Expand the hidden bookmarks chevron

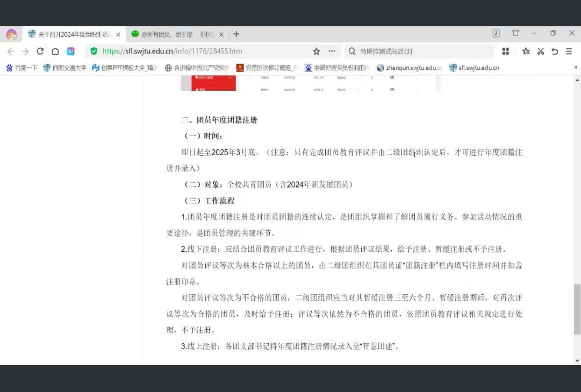(x=576, y=67)
